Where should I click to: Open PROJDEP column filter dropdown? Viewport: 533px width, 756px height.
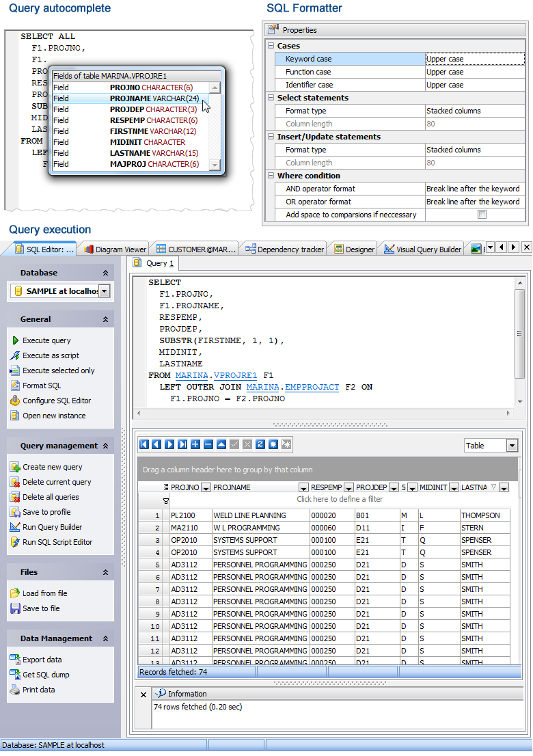394,487
